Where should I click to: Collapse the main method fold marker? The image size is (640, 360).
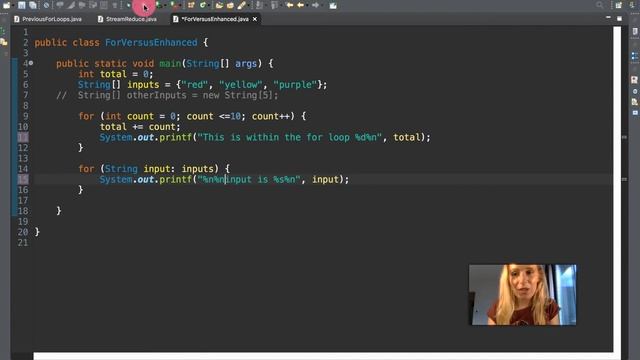(x=31, y=63)
